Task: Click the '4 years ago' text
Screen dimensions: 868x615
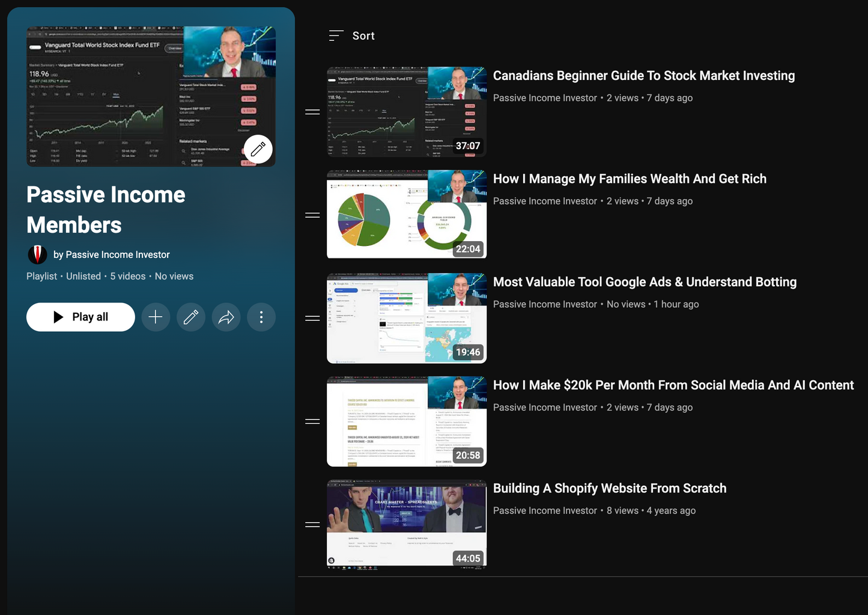Action: [x=671, y=510]
